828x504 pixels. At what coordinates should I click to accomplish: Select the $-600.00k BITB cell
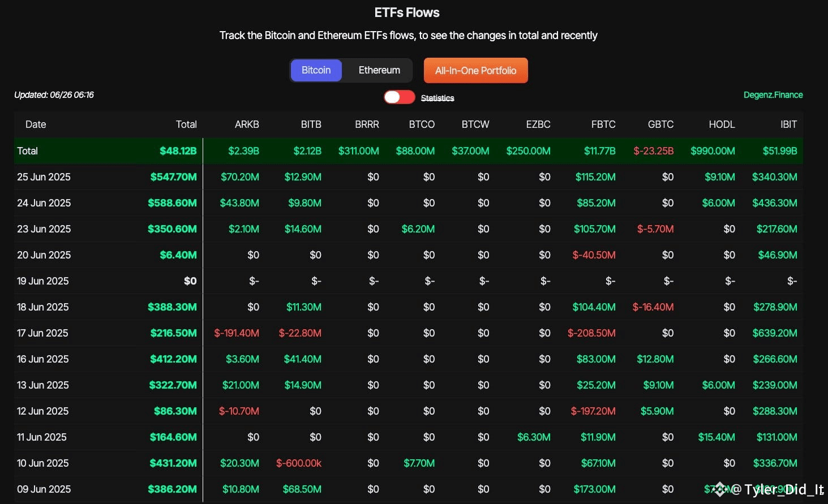tap(299, 463)
